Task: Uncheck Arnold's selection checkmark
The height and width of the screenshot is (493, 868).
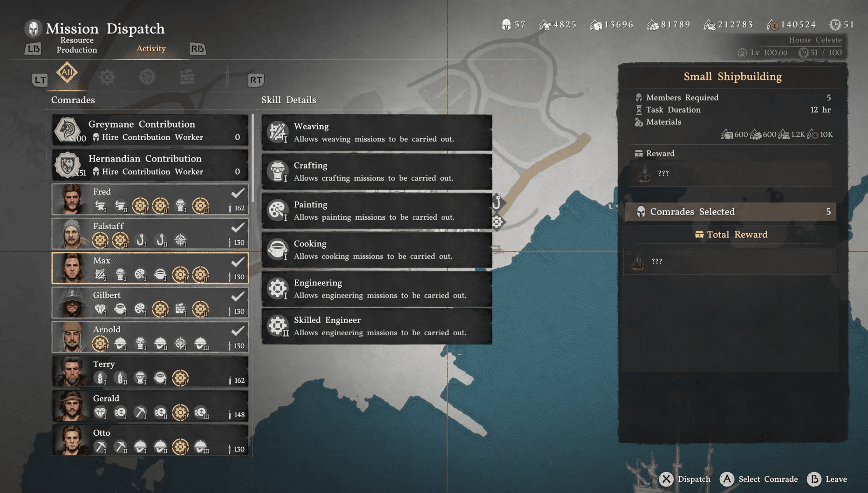Action: [x=238, y=330]
